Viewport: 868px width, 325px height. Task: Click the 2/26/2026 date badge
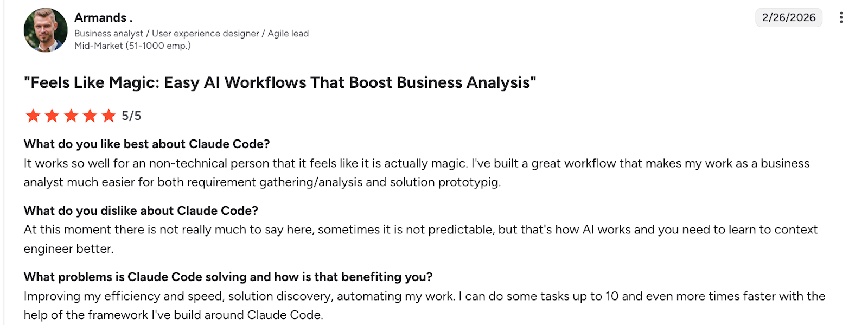(x=788, y=17)
